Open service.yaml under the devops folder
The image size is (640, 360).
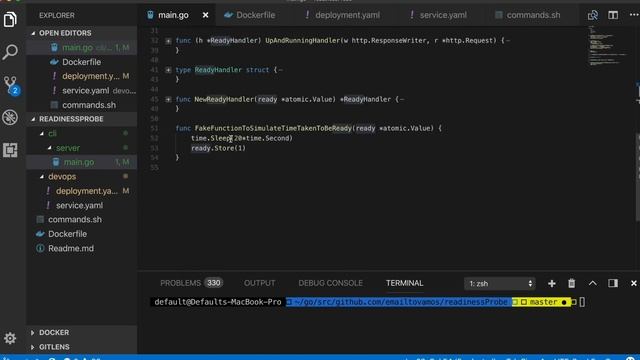(x=82, y=205)
